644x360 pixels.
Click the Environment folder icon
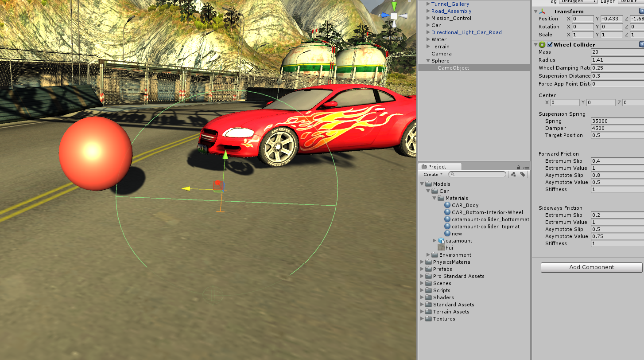(x=435, y=255)
